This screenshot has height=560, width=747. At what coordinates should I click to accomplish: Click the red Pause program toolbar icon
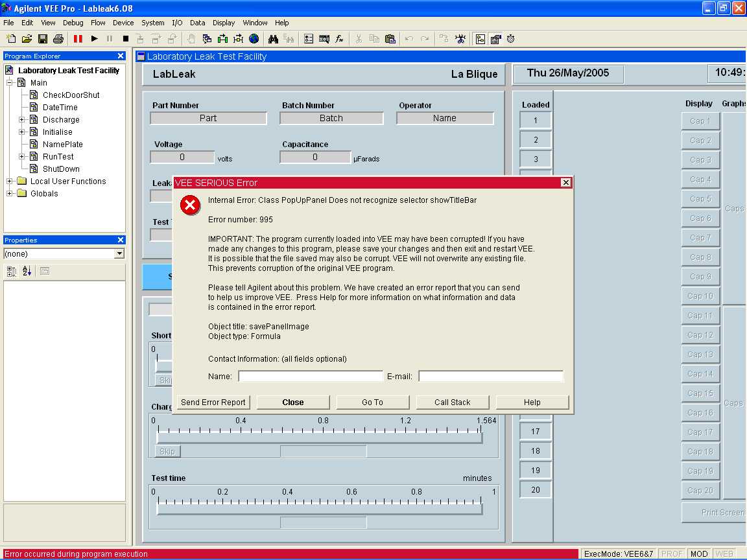click(78, 39)
